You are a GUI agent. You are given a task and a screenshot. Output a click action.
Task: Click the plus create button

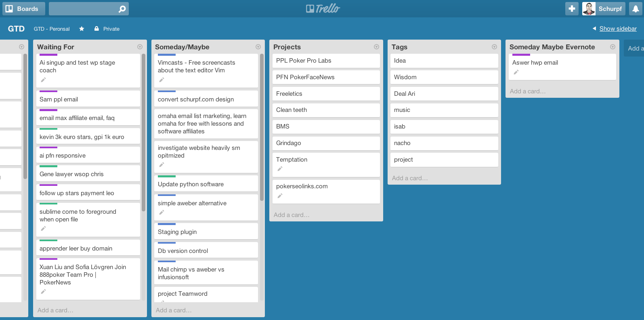572,8
